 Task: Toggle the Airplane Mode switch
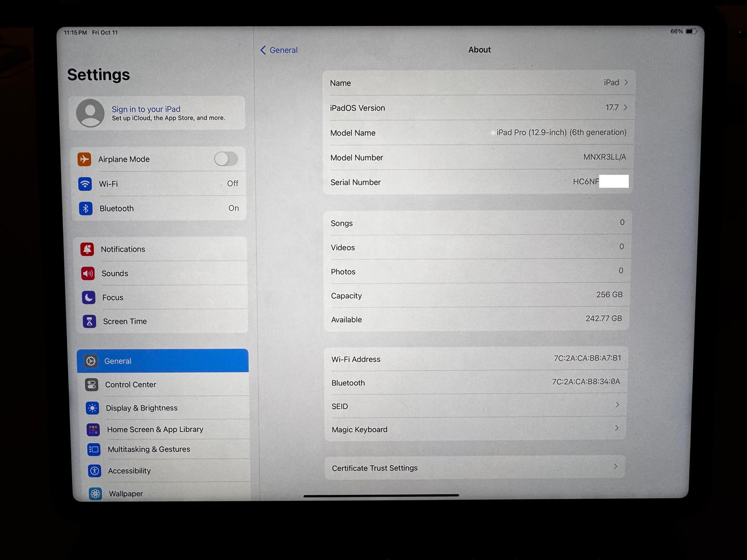pos(226,159)
